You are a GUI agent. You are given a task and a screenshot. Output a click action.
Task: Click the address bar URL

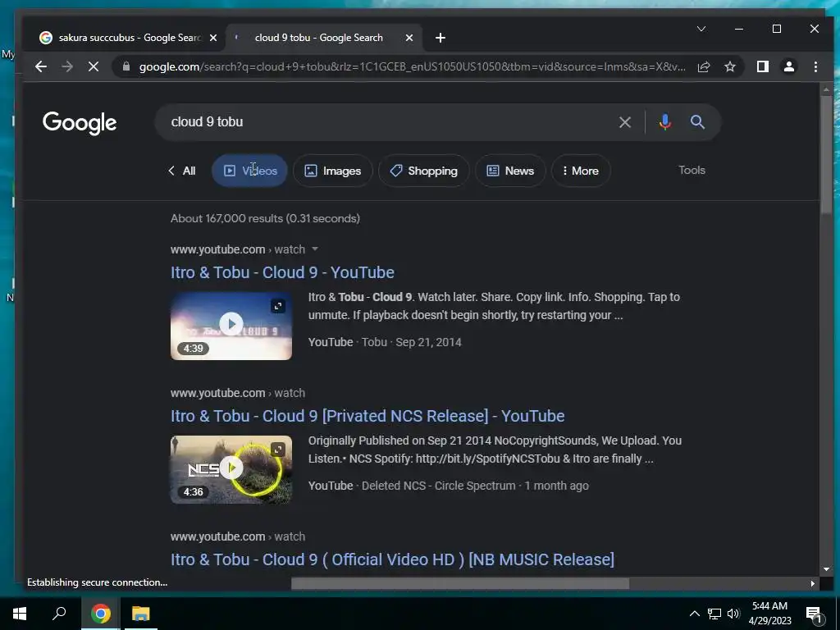pyautogui.click(x=413, y=66)
